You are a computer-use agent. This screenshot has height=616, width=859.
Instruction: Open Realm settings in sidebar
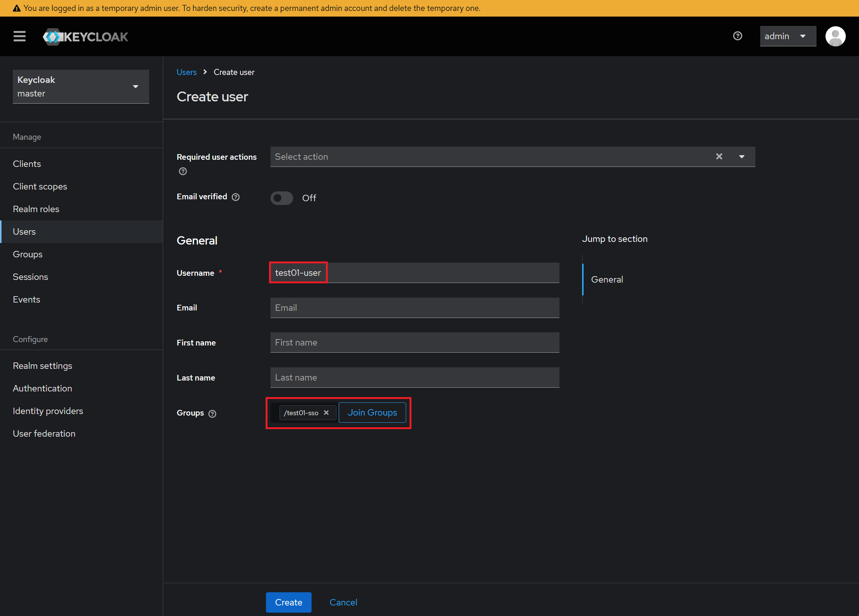pos(43,365)
